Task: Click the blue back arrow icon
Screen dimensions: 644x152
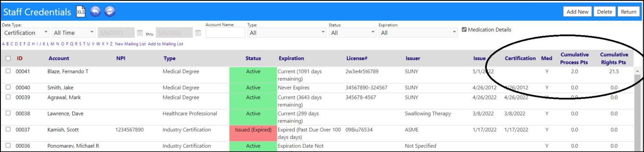Action: pos(95,12)
